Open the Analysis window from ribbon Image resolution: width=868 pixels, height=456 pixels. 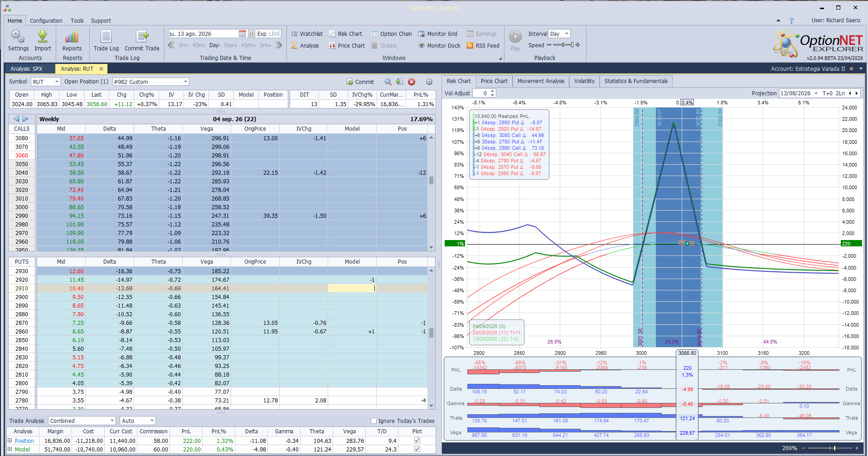(x=305, y=45)
